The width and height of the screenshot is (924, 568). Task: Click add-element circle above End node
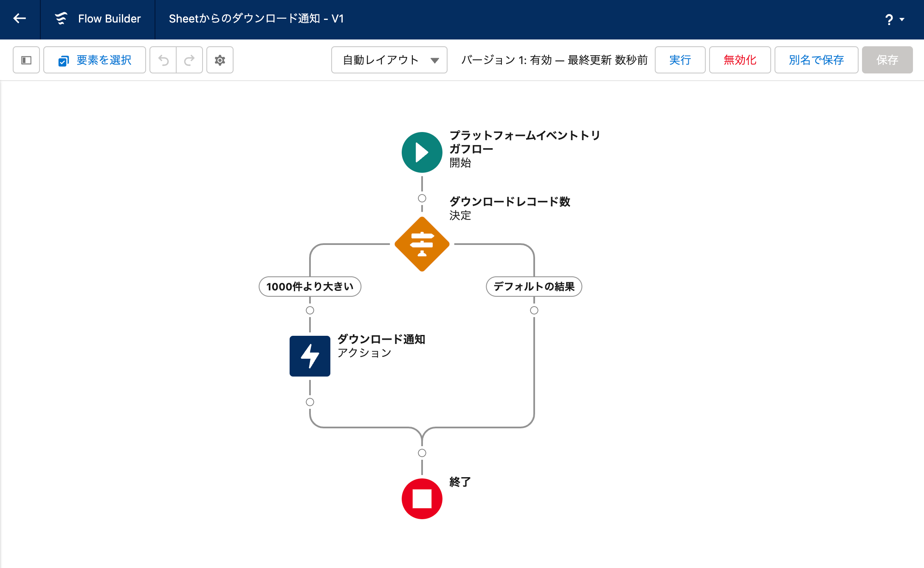[x=422, y=453]
